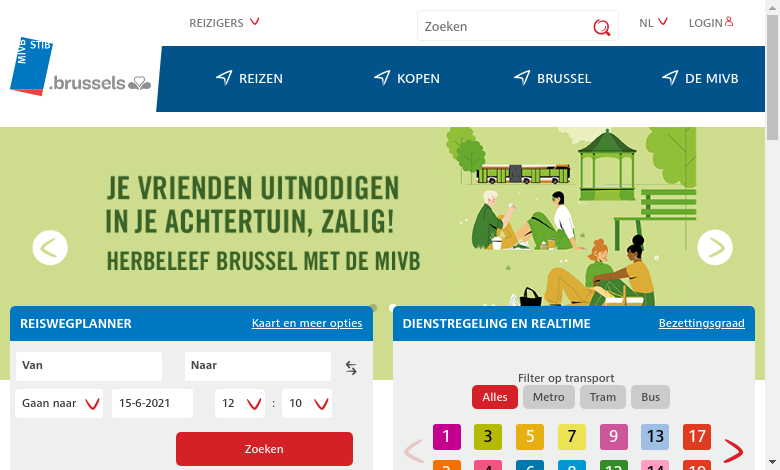
Task: Click the search magnifier icon
Action: [601, 27]
